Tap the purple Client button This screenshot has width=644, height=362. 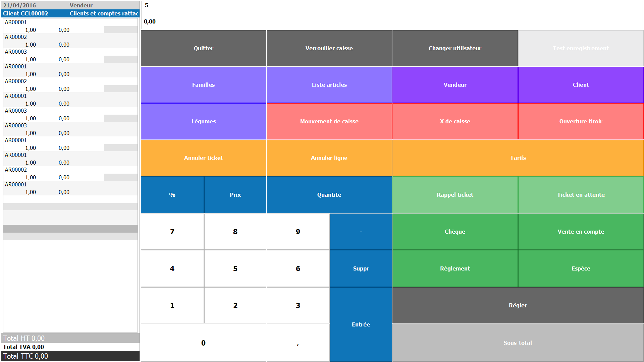[x=581, y=85]
